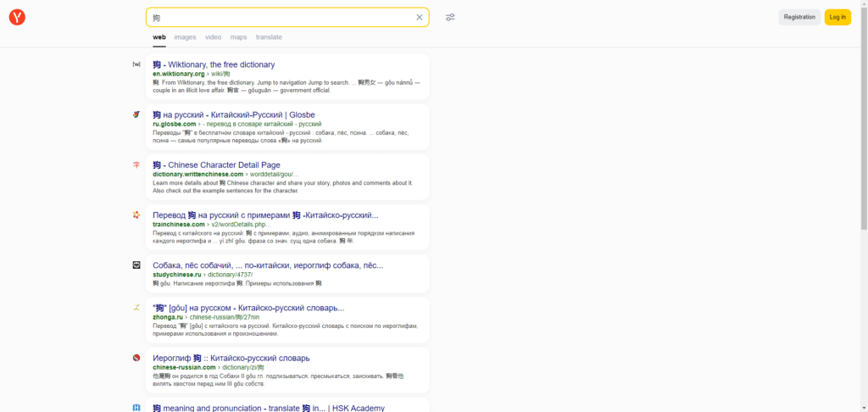
Task: Click the vertical page scrollbar thumb
Action: pyautogui.click(x=864, y=119)
